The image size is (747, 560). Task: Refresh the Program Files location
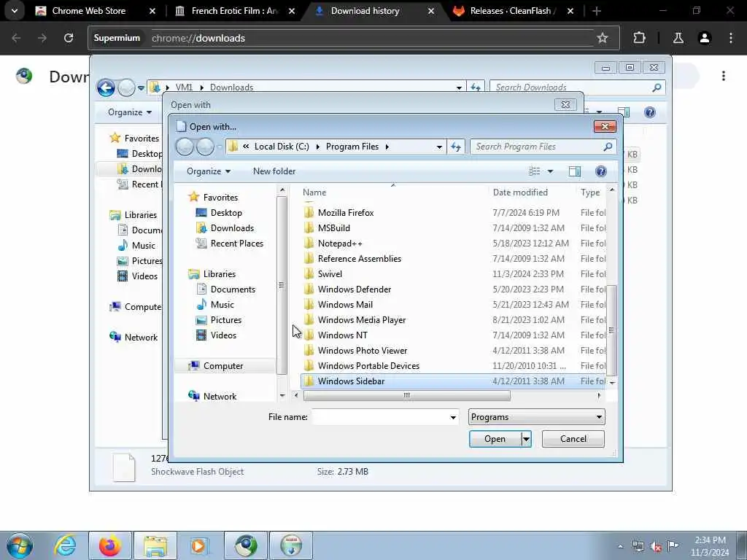coord(456,147)
